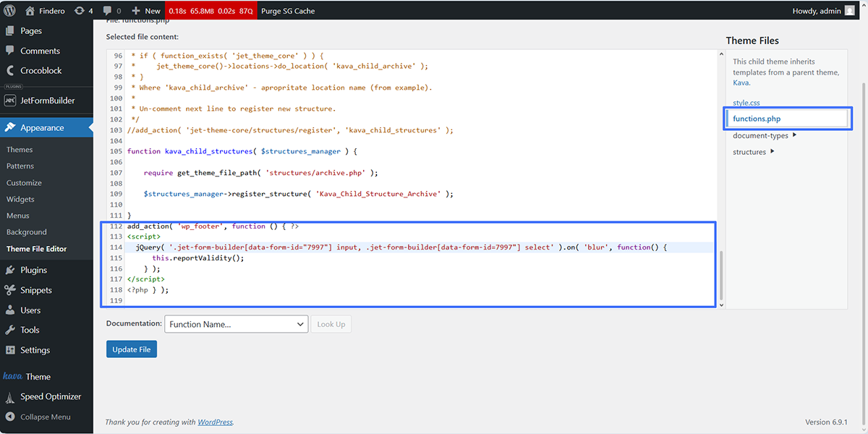Open style.css in Theme Files

(746, 103)
